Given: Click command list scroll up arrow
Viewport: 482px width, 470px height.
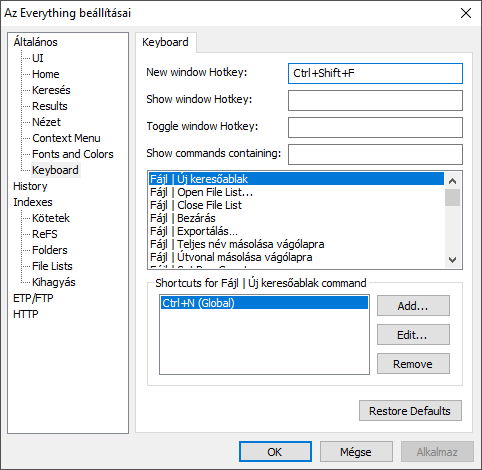Looking at the screenshot, I should click(452, 181).
